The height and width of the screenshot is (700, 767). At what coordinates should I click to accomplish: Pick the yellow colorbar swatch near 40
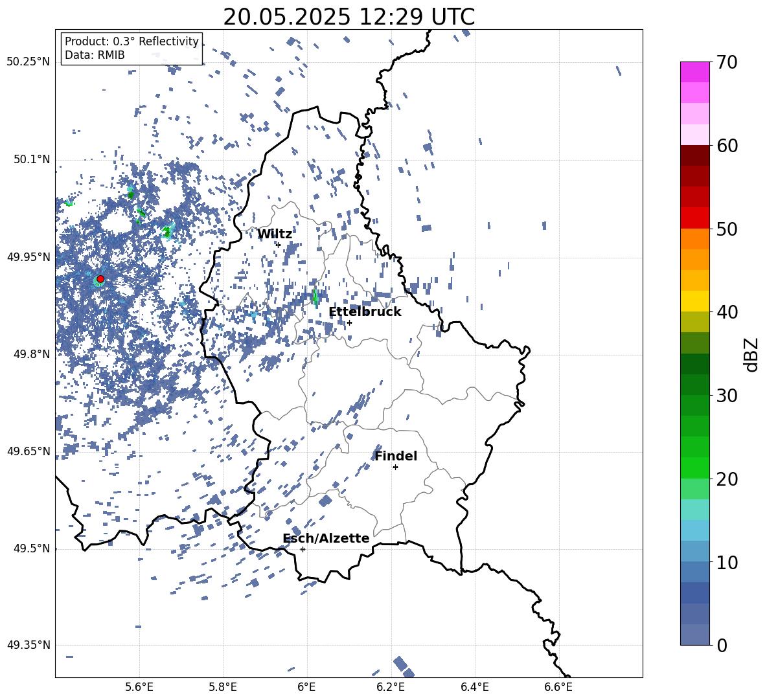click(695, 302)
